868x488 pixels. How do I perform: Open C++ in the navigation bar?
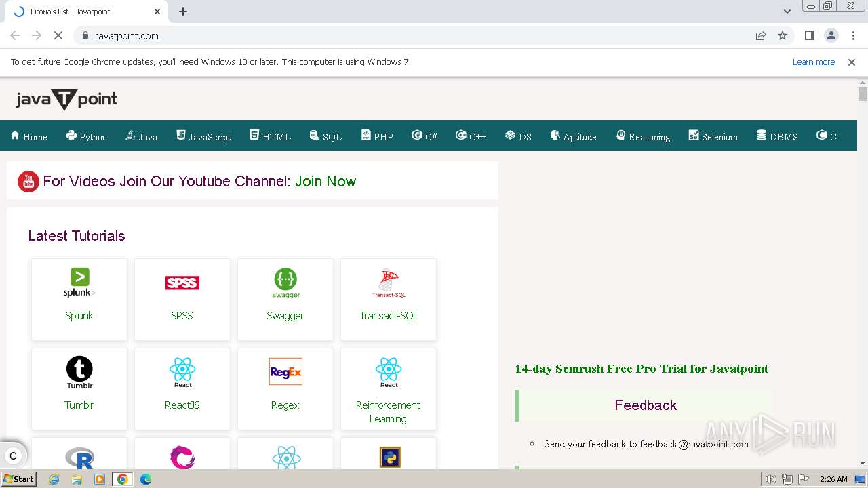click(471, 136)
